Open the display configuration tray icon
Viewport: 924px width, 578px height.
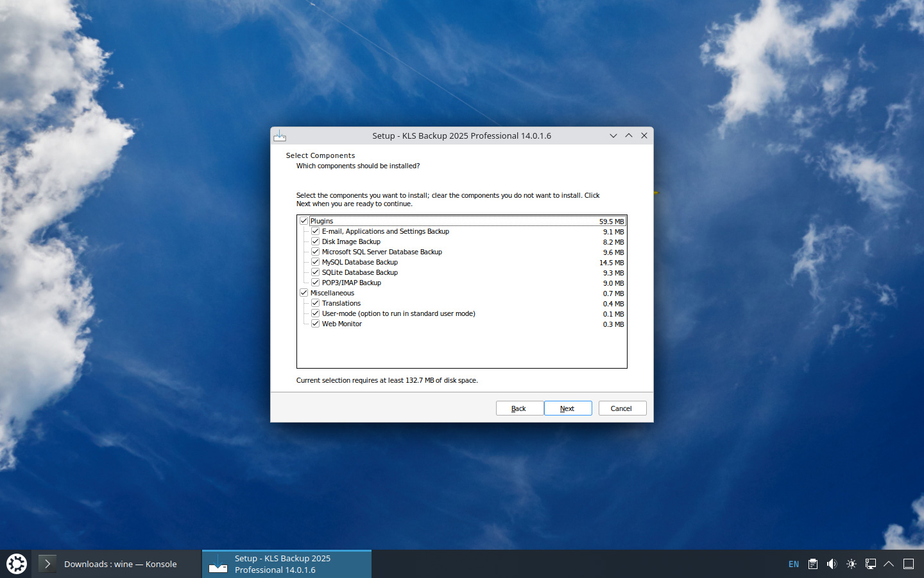tap(871, 564)
